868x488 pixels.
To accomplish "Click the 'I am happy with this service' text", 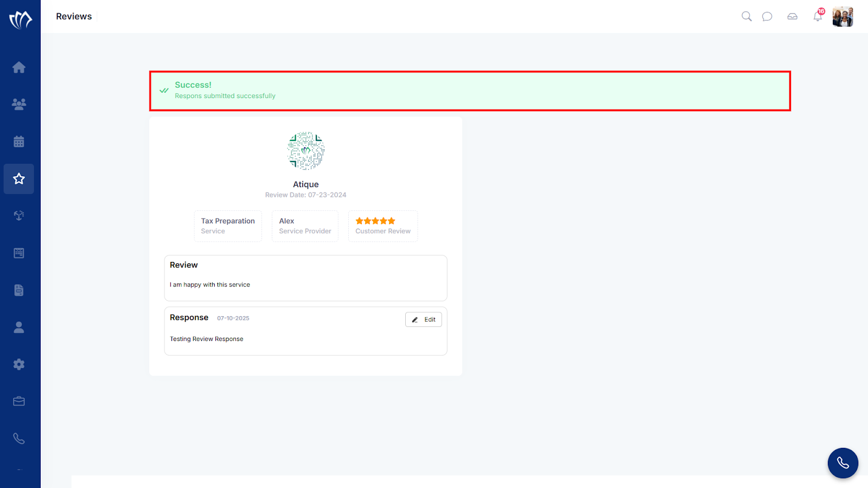I will [x=210, y=285].
